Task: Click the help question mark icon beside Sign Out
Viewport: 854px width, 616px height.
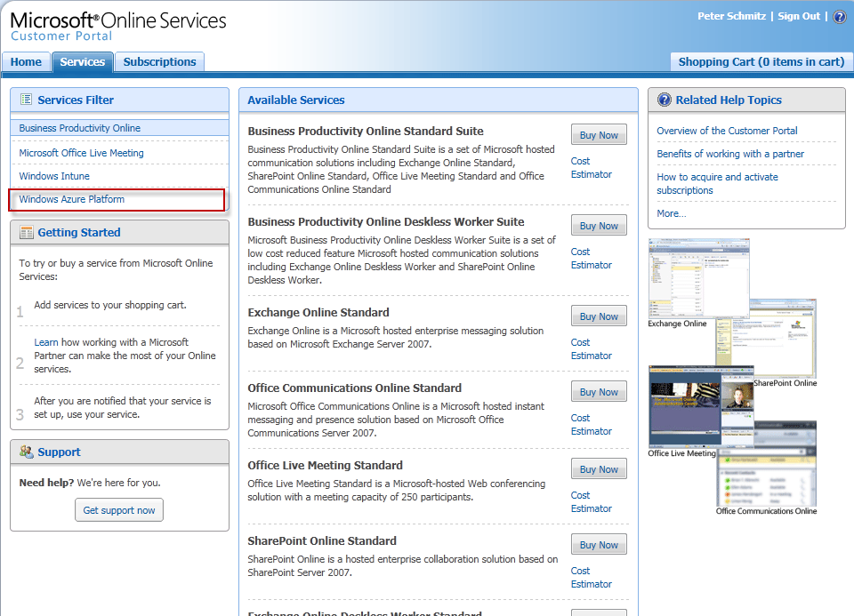Action: tap(839, 16)
